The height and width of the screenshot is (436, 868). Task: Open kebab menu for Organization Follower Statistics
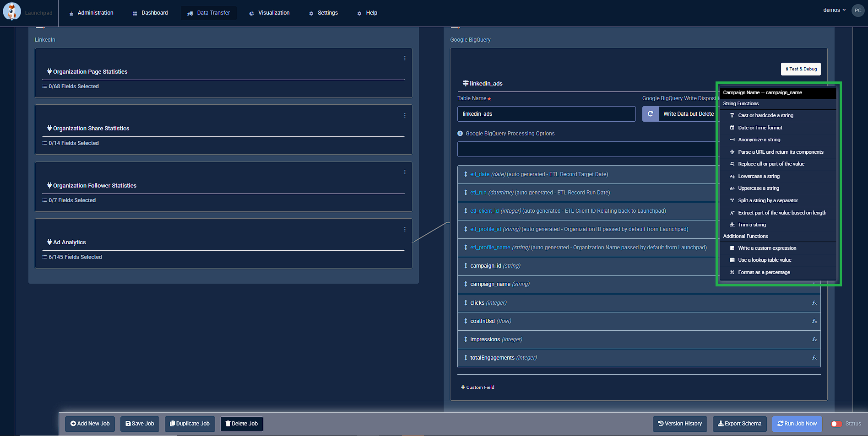click(405, 172)
